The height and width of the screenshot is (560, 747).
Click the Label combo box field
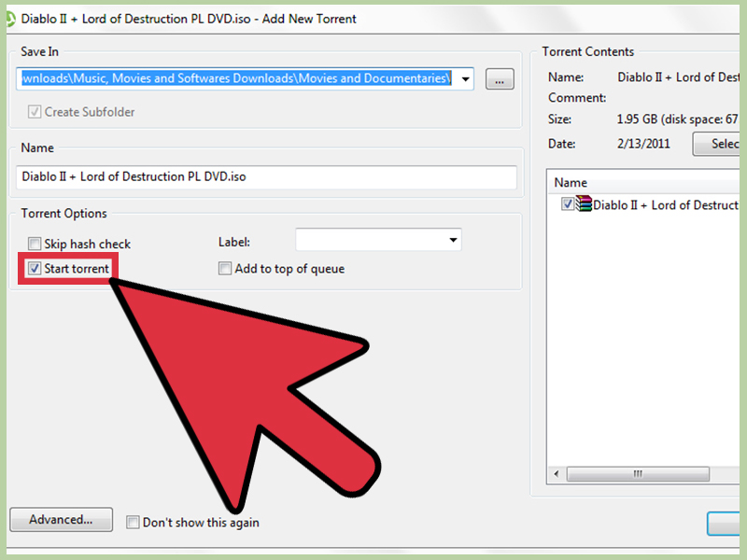378,240
